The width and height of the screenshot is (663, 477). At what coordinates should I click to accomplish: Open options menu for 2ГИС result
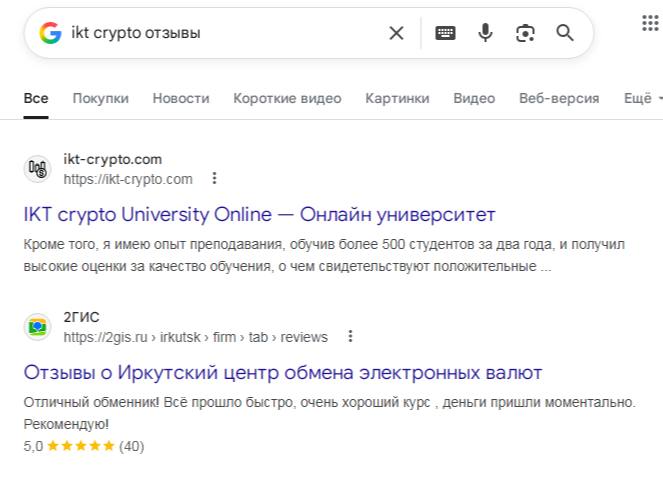350,337
